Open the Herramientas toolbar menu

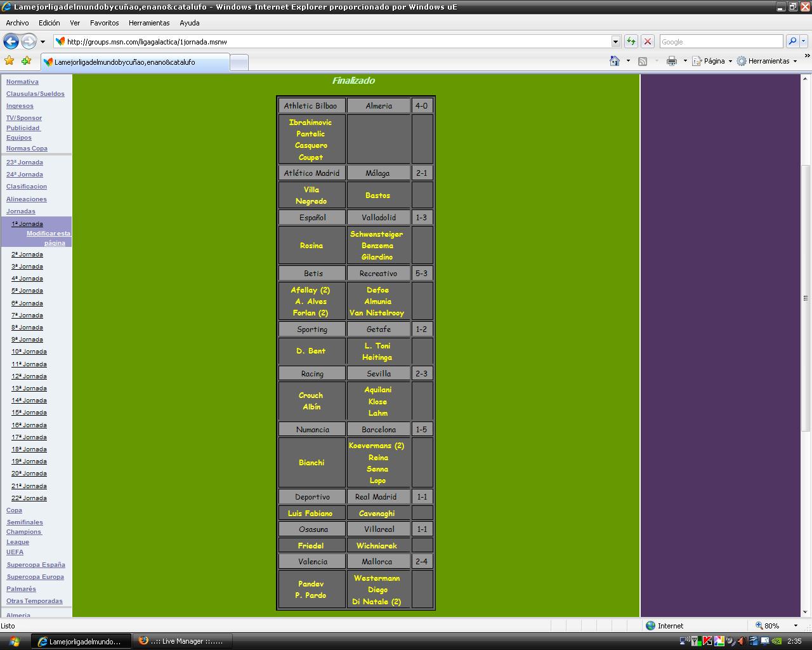(767, 61)
